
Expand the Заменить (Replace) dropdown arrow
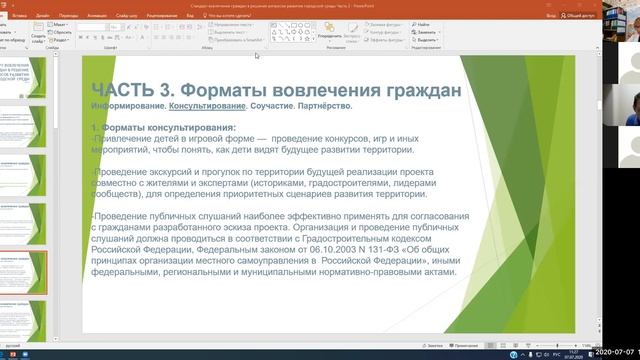point(439,32)
